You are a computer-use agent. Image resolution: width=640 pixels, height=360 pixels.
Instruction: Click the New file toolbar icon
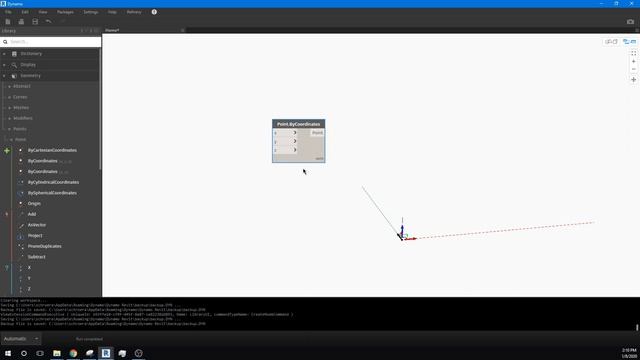8,22
